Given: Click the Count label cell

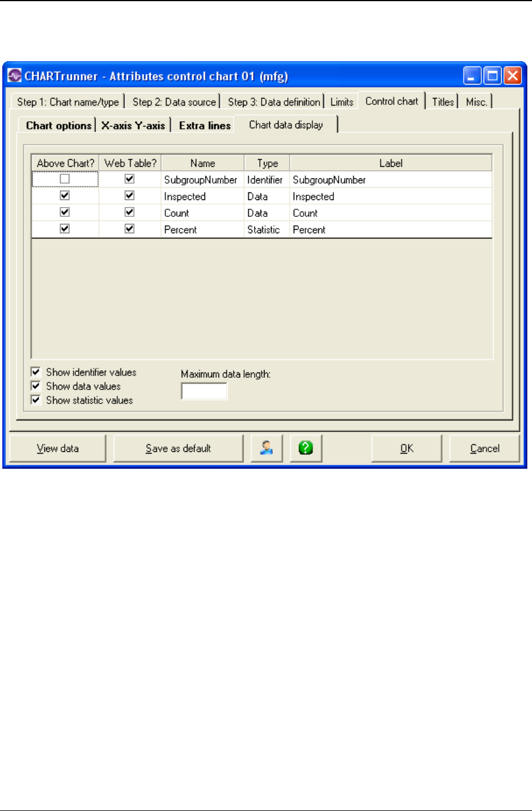Looking at the screenshot, I should coord(391,213).
